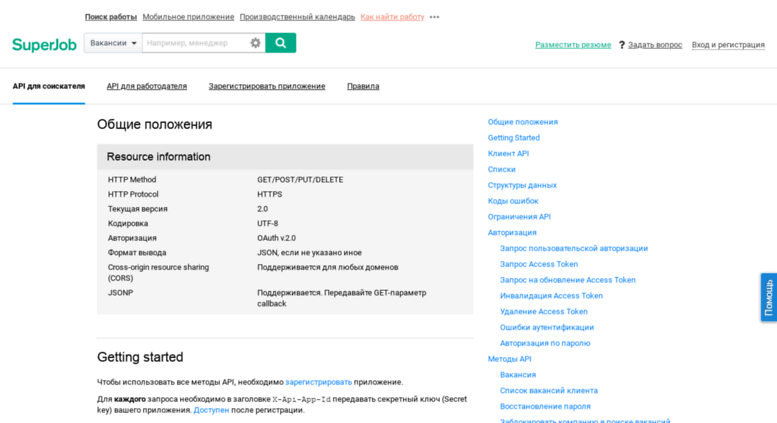The height and width of the screenshot is (423, 777).
Task: Go to Авторизация section
Action: tap(512, 233)
